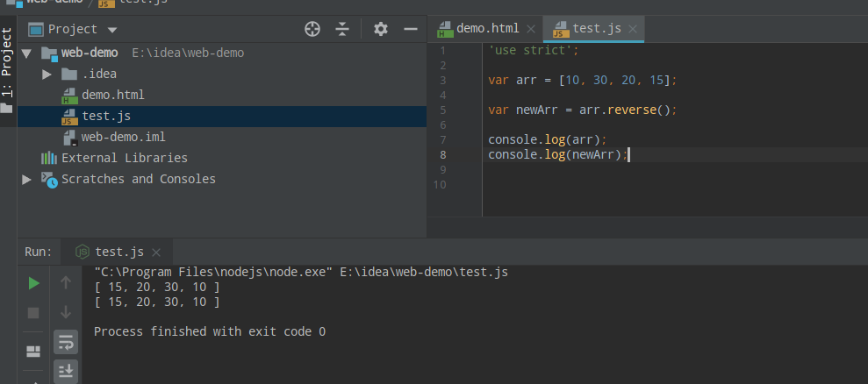Image resolution: width=868 pixels, height=384 pixels.
Task: Rerun test.js with green play button
Action: [33, 283]
